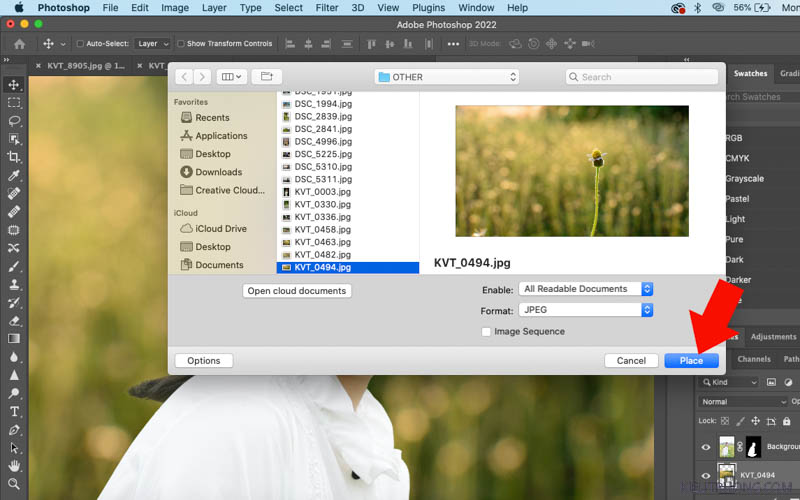The width and height of the screenshot is (800, 500).
Task: Go back in the file dialog
Action: pos(184,77)
